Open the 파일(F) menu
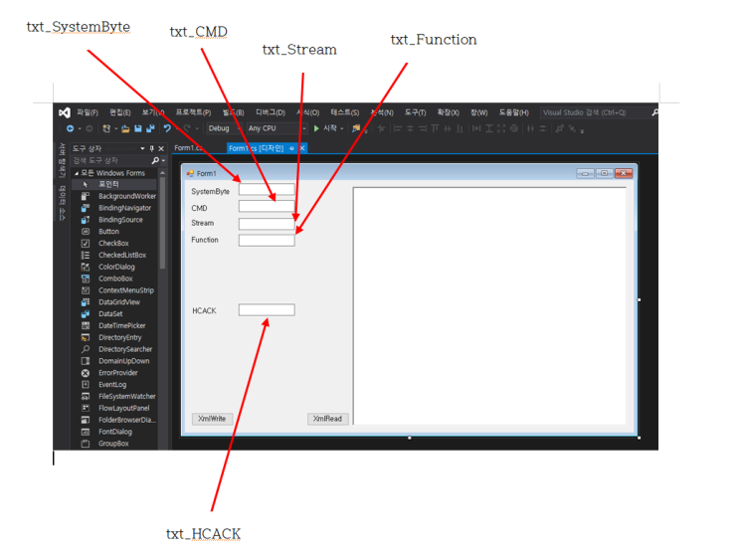Image resolution: width=739 pixels, height=560 pixels. tap(88, 112)
